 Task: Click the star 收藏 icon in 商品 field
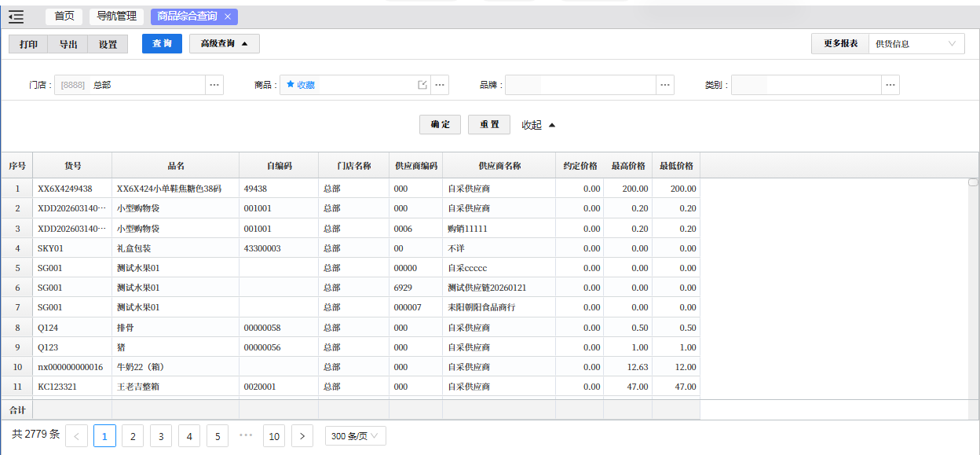click(x=291, y=84)
